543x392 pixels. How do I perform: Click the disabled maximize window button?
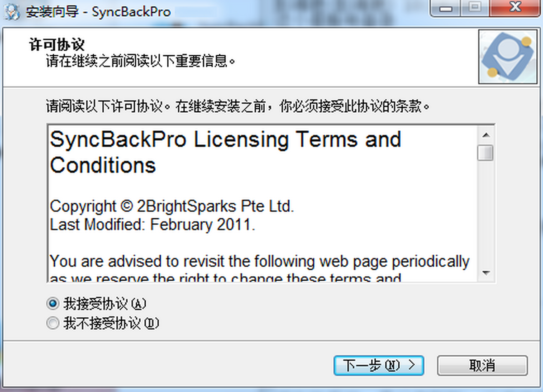tap(474, 9)
